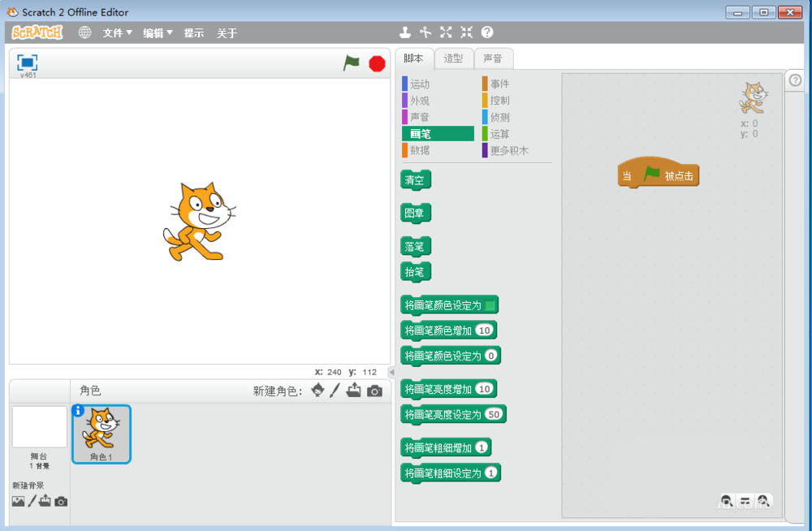This screenshot has width=812, height=531.
Task: Edit value 50 in 将画笔亮度设定为 block
Action: pos(494,414)
